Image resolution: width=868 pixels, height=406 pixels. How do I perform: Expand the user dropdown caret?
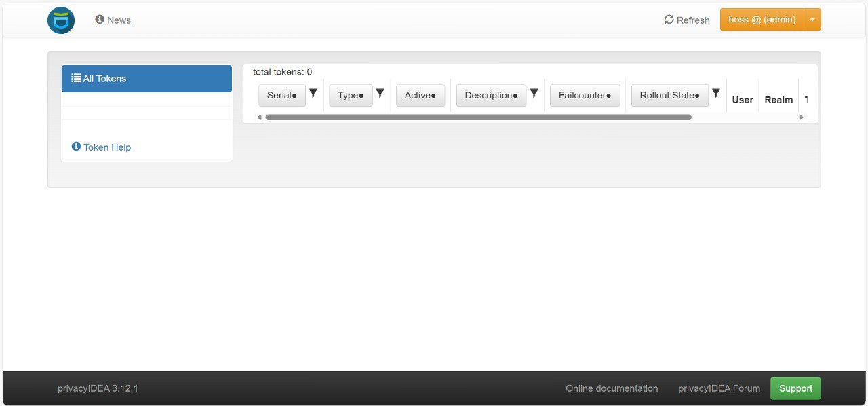coord(812,20)
